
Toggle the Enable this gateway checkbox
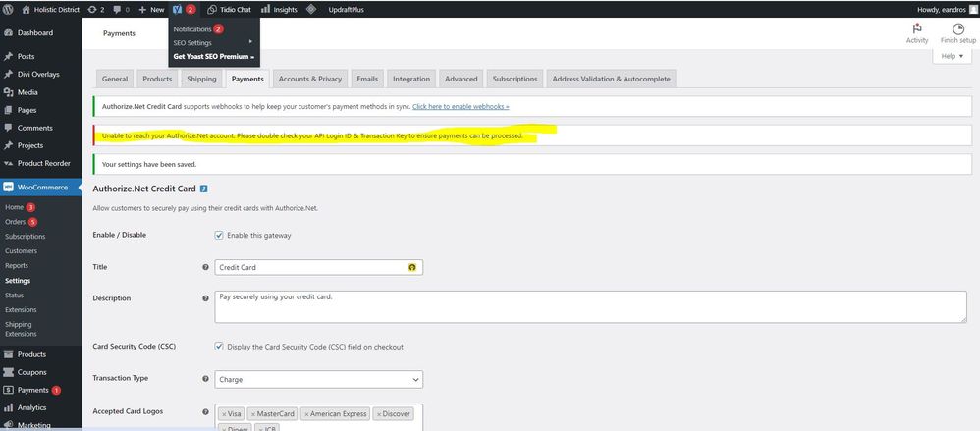[219, 235]
